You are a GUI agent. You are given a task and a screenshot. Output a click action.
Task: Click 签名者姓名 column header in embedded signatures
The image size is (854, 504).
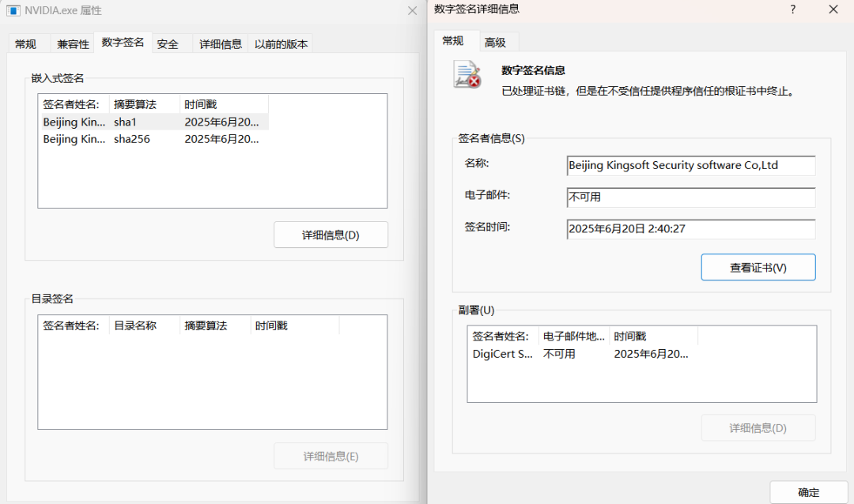(74, 104)
